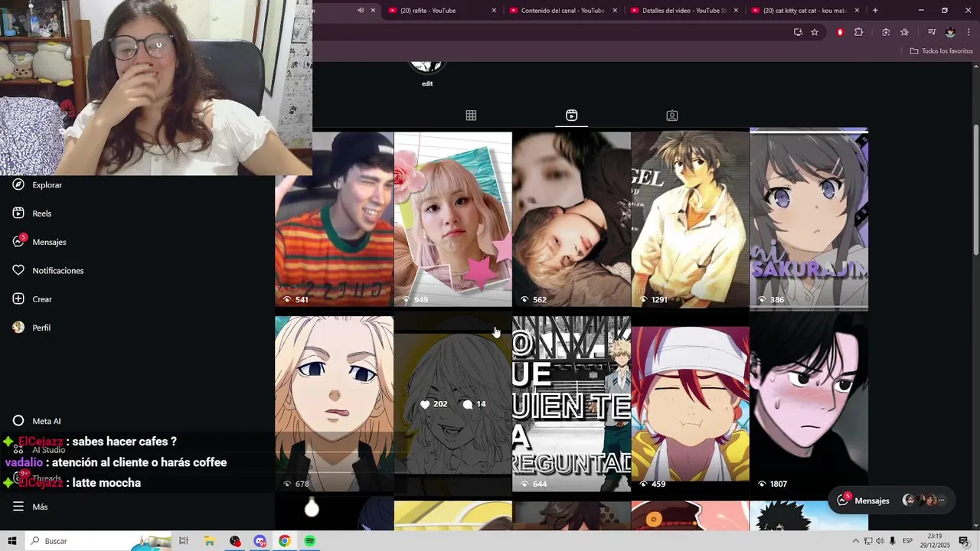
Task: Open the sketch reel showing 202 likes
Action: pyautogui.click(x=452, y=404)
